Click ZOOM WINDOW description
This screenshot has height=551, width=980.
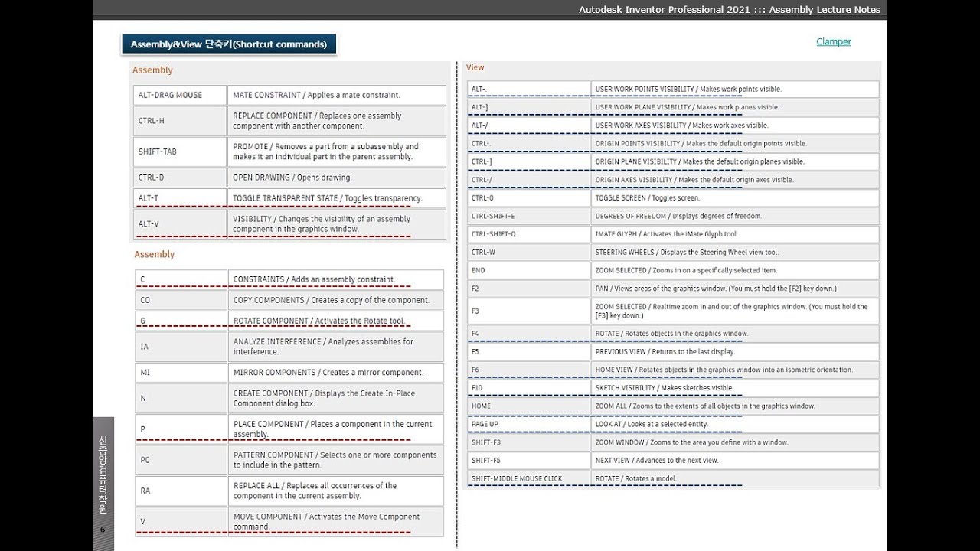(x=735, y=442)
